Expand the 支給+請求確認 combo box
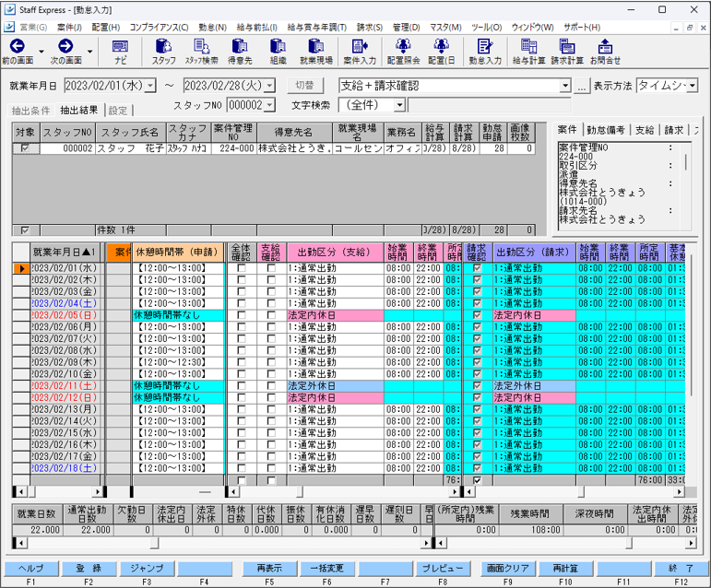Image resolution: width=711 pixels, height=588 pixels. pos(565,86)
